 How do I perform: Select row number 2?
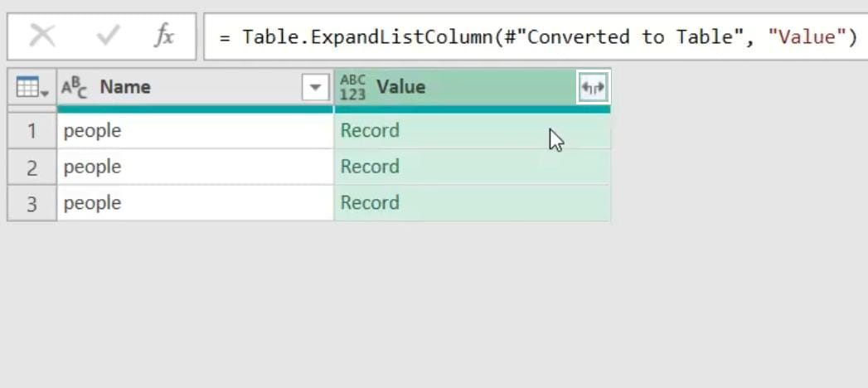pyautogui.click(x=32, y=167)
